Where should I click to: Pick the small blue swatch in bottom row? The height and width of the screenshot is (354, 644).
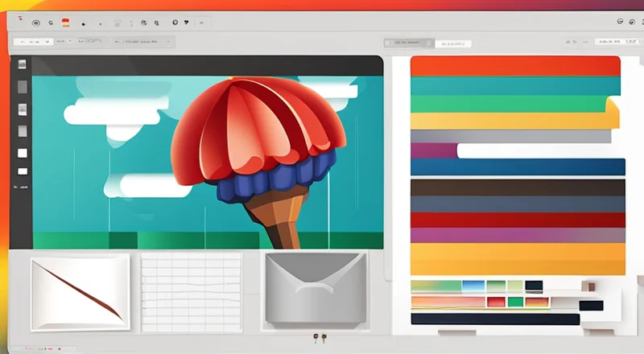[x=473, y=286]
